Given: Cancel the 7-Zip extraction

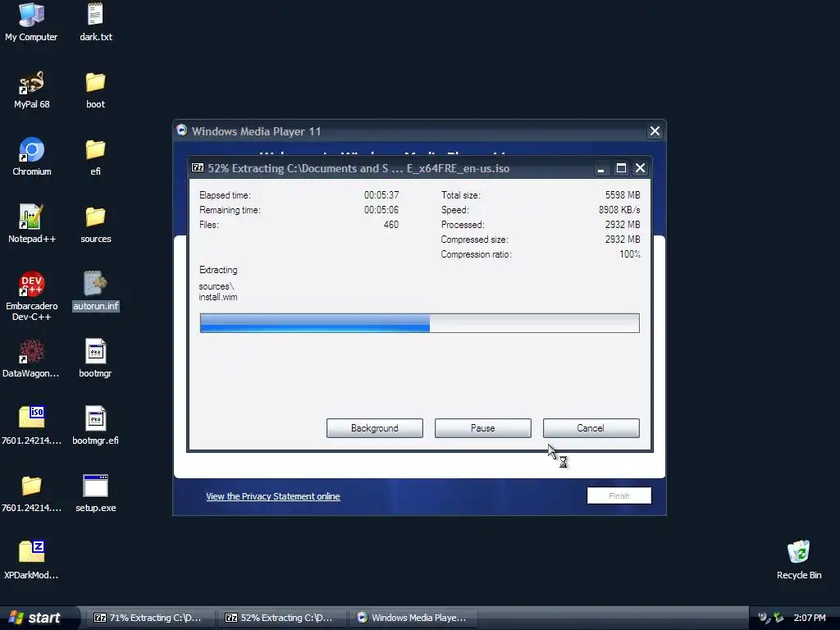Looking at the screenshot, I should point(591,428).
